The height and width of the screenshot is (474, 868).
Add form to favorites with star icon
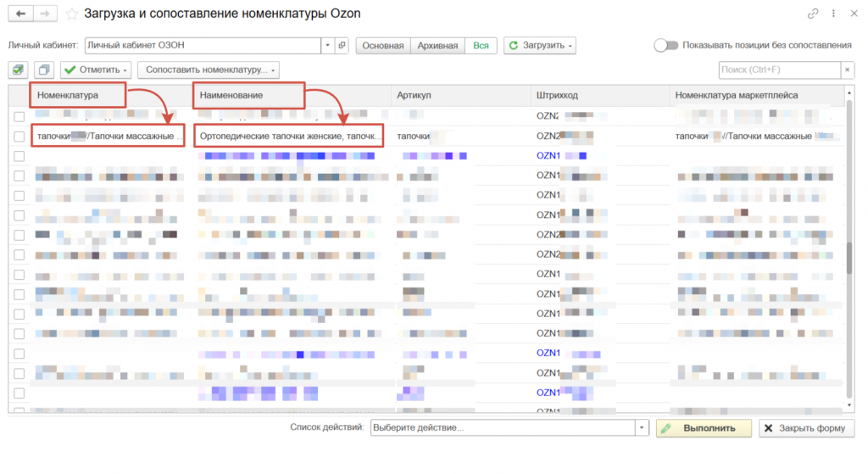point(71,14)
